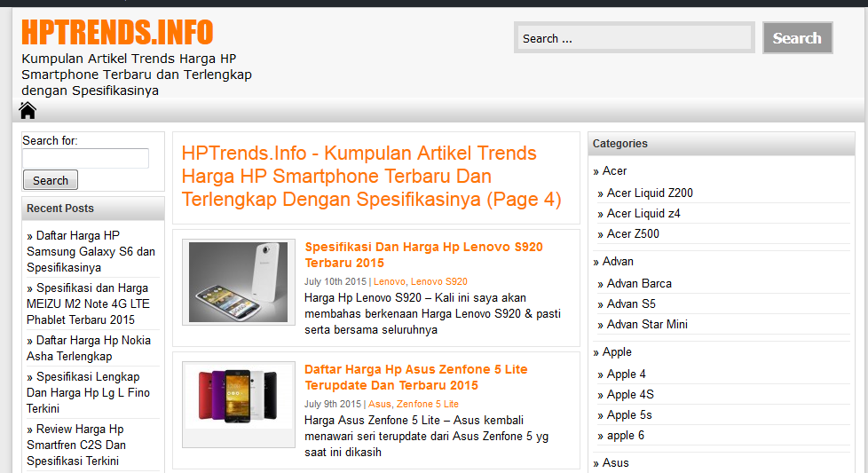Open the HPTRENDS.INFO site logo
The image size is (868, 473).
click(x=117, y=32)
